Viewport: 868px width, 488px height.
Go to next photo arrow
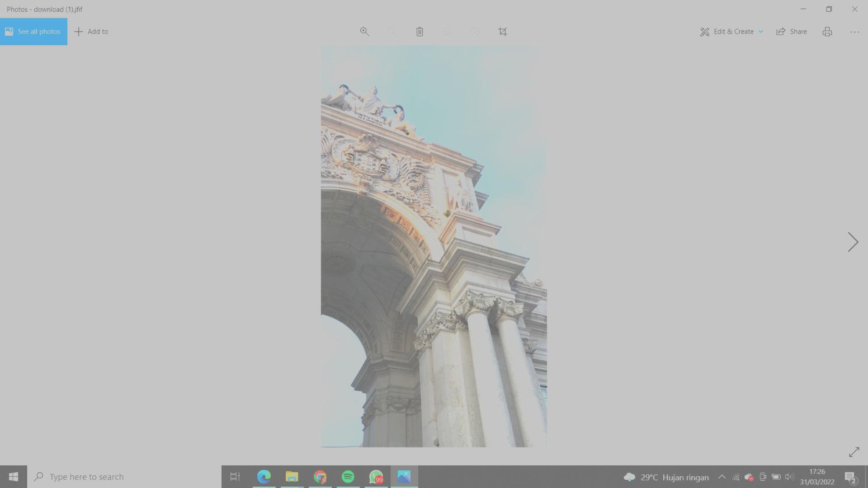click(x=853, y=242)
